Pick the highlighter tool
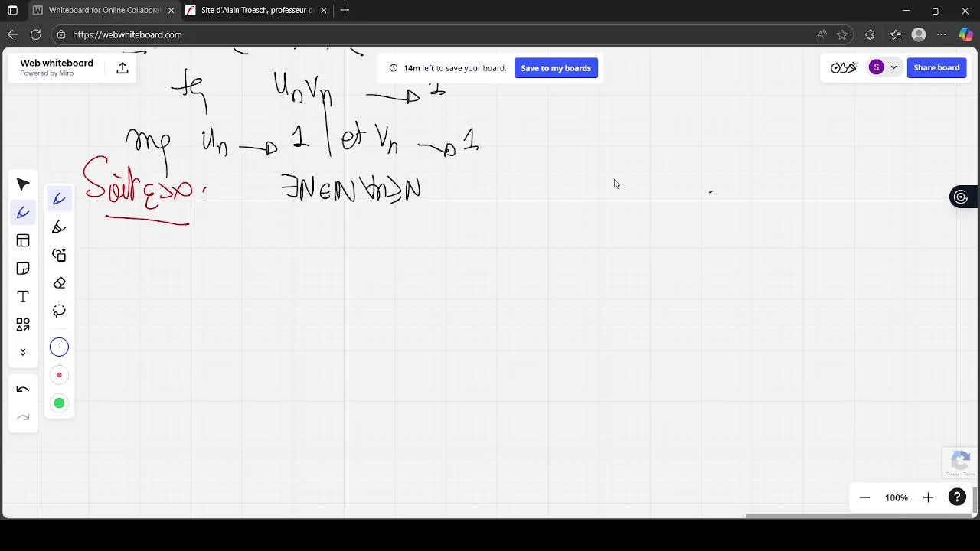 point(59,227)
